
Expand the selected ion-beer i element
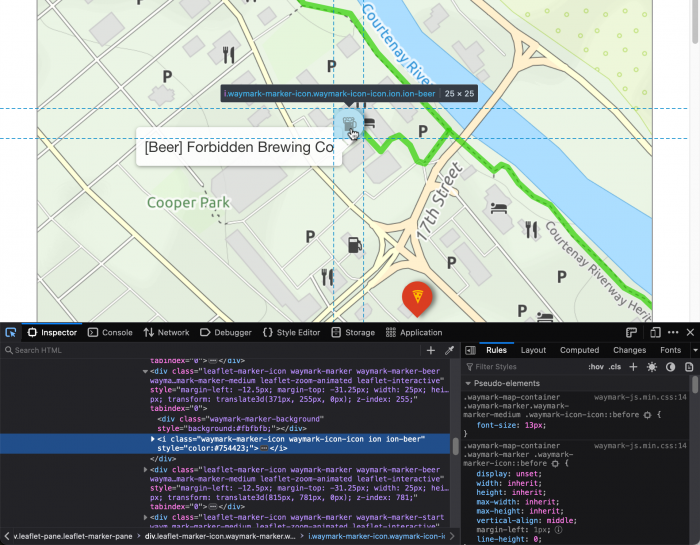(153, 439)
